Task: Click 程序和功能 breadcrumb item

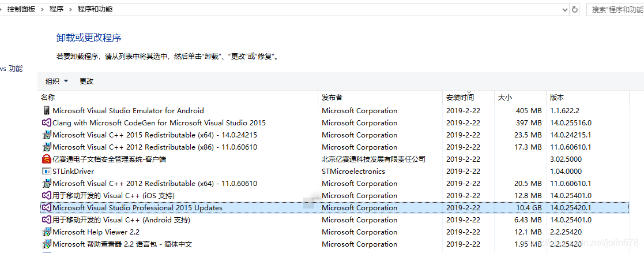Action: click(x=95, y=9)
